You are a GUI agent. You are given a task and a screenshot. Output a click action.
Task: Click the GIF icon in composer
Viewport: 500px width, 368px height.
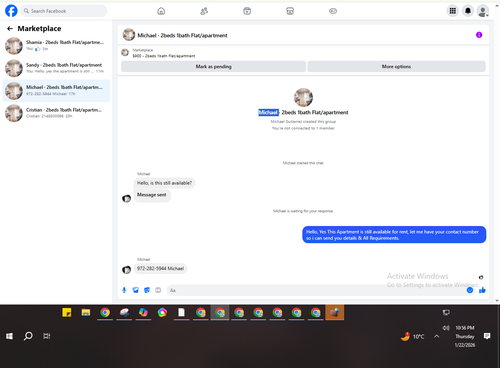coord(158,290)
